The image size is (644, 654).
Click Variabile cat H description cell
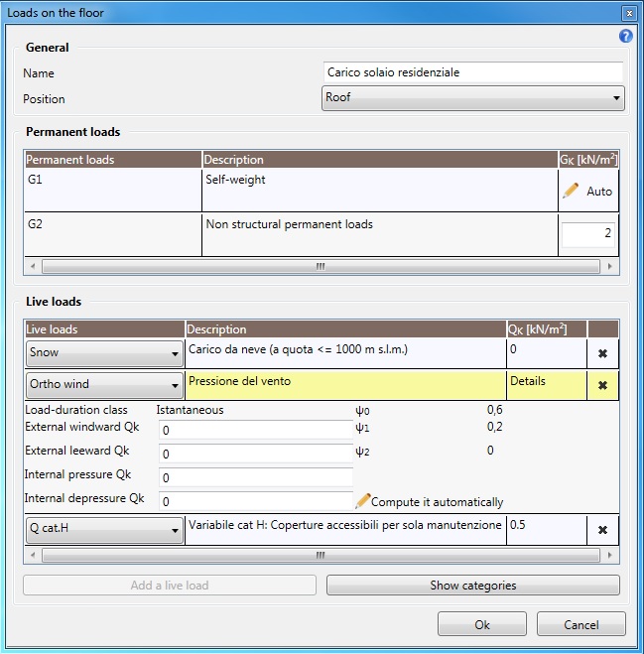[x=345, y=530]
